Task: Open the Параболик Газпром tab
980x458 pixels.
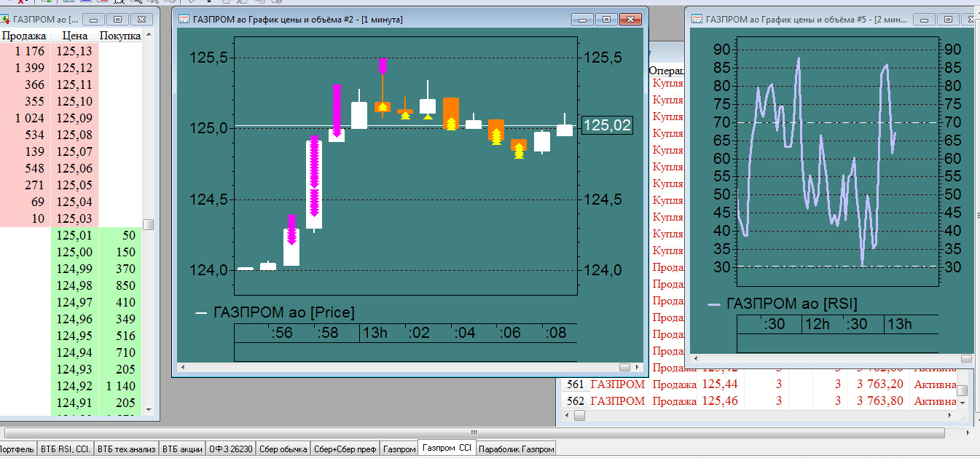Action: (517, 449)
